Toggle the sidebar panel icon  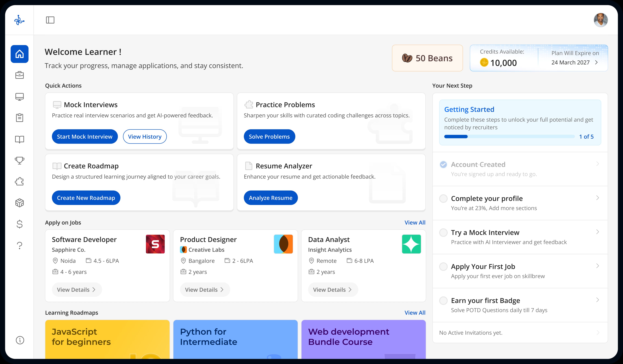[50, 20]
